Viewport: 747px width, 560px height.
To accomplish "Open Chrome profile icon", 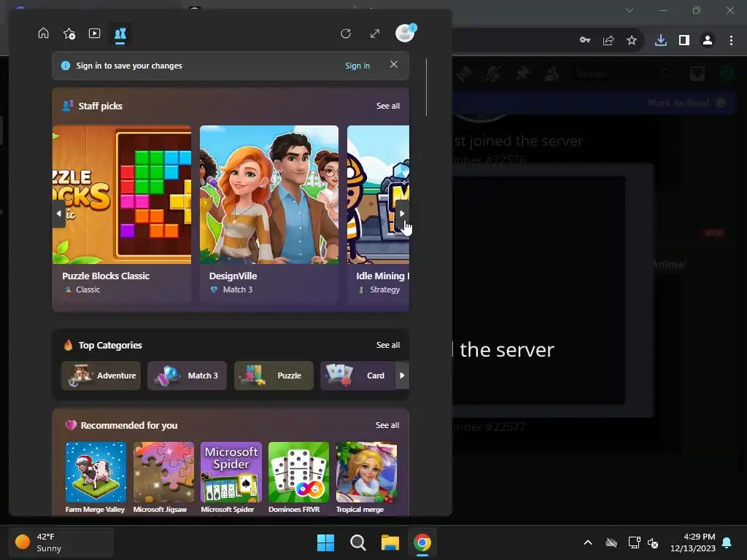I will pyautogui.click(x=708, y=41).
